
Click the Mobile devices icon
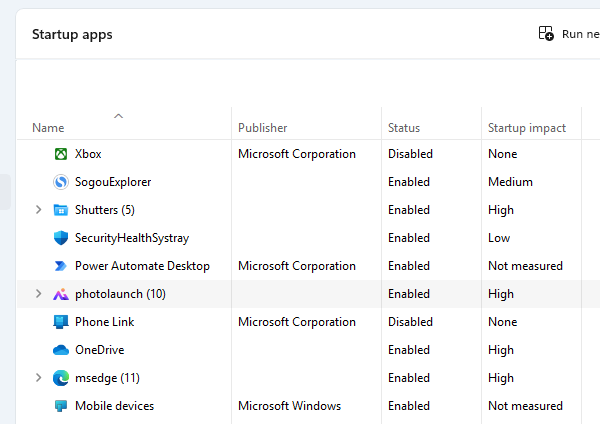pos(61,406)
